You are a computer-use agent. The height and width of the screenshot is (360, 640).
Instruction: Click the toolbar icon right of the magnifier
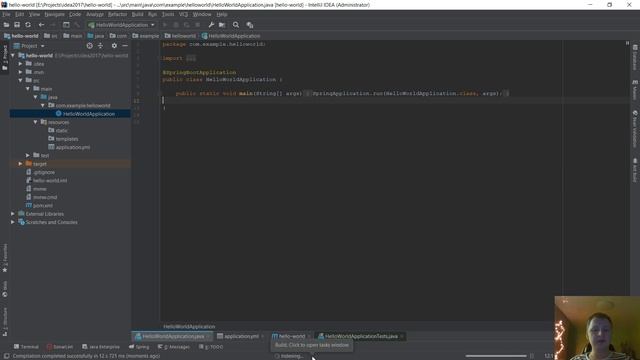[250, 25]
